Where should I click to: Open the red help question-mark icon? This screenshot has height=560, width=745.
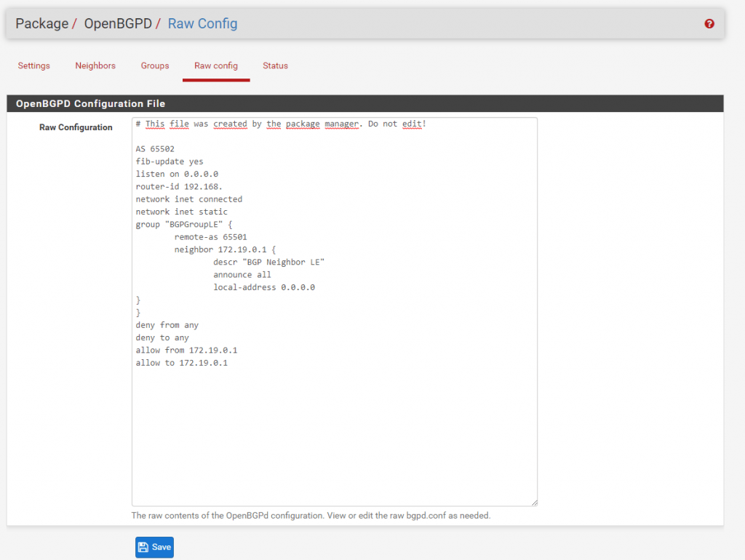709,24
